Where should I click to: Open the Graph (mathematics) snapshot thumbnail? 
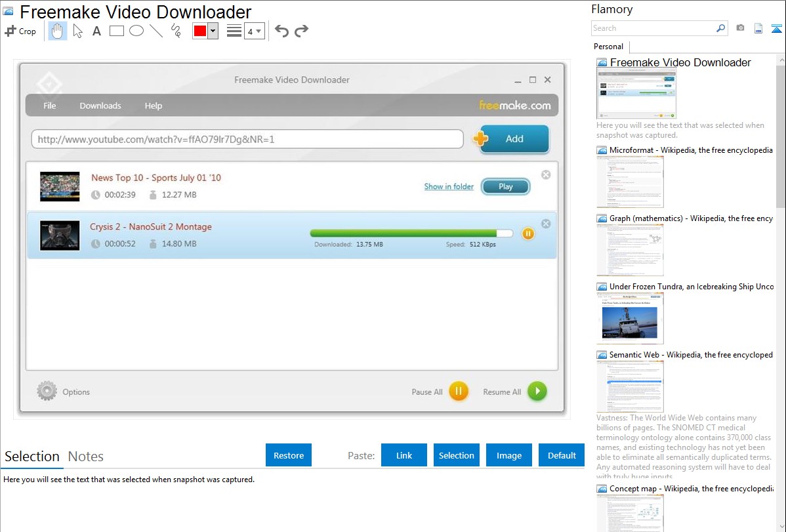click(x=630, y=250)
